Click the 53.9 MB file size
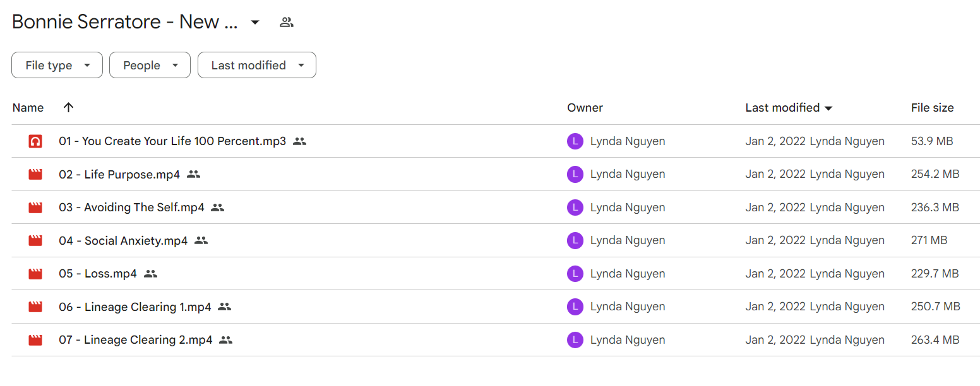The image size is (980, 386). click(932, 141)
